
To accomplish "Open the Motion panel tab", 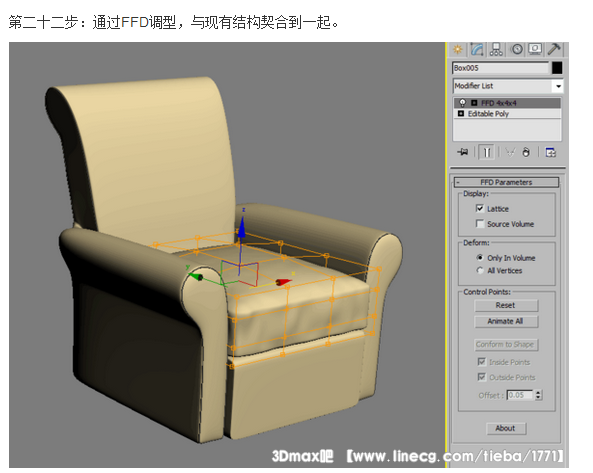I will click(517, 50).
